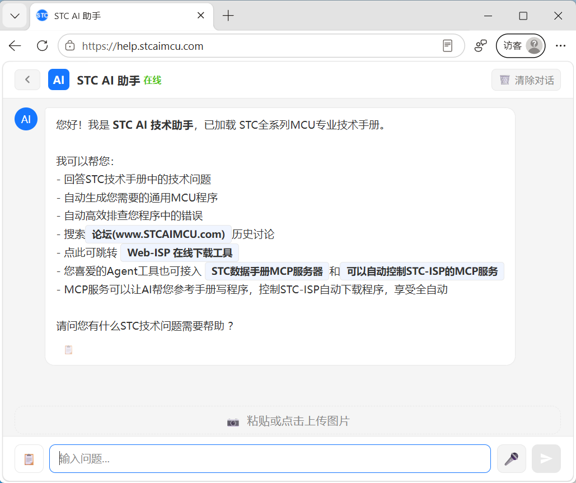Close the STC AI 助手 browser tab

coord(201,15)
